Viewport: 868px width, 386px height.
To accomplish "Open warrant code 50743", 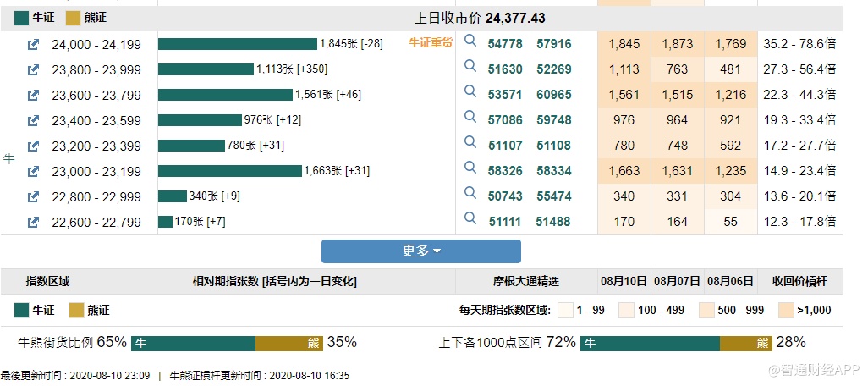I will [x=505, y=196].
